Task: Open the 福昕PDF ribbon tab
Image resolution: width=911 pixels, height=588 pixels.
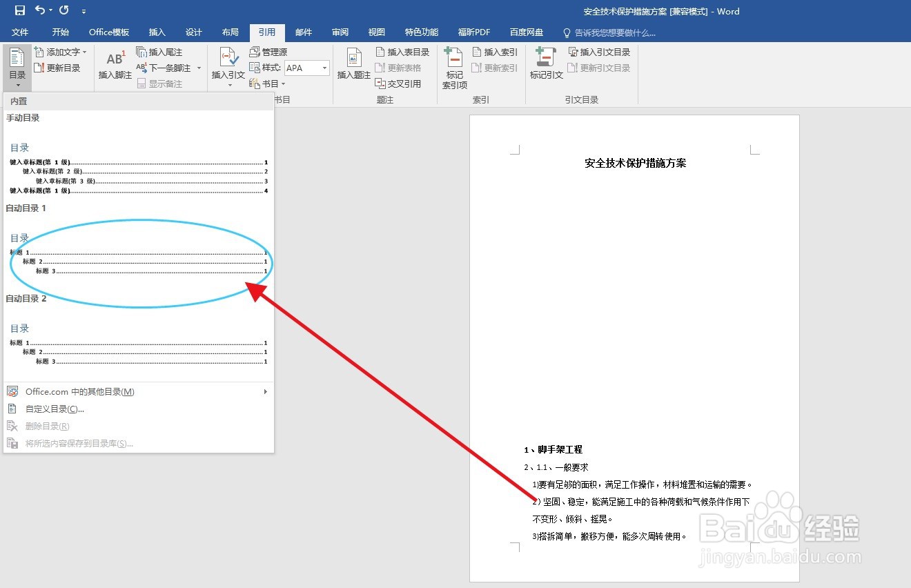Action: coord(473,32)
